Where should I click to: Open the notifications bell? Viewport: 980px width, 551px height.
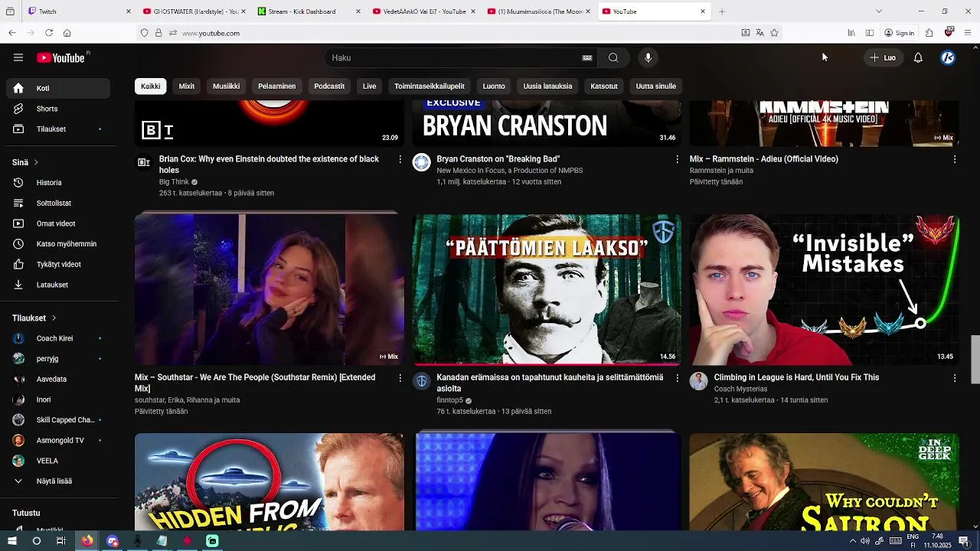coord(918,57)
